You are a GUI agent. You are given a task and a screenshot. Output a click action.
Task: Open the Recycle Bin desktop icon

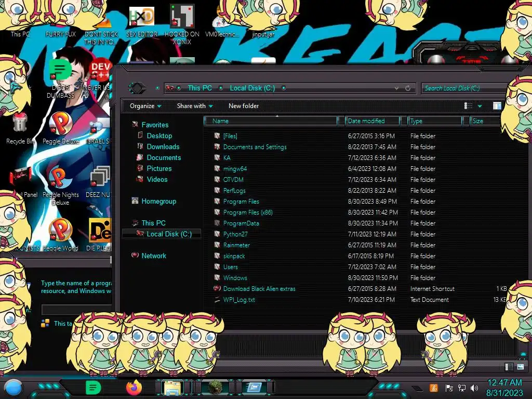coord(20,128)
